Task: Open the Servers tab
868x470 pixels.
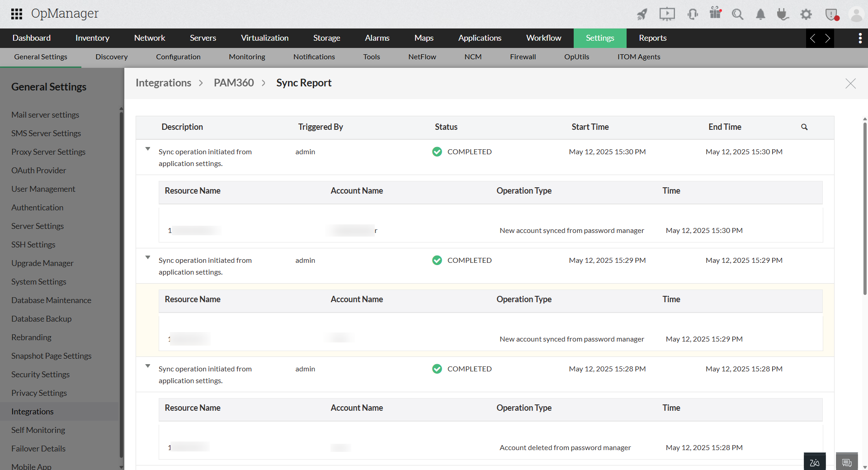Action: click(203, 38)
